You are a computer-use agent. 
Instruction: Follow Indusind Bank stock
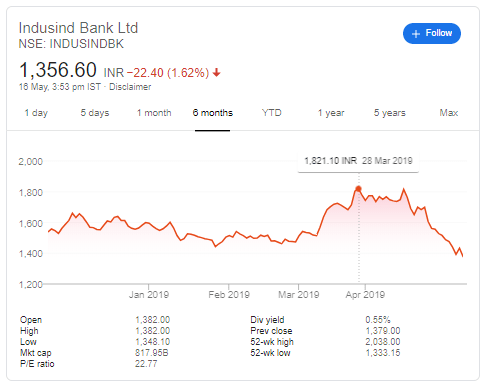coord(432,33)
